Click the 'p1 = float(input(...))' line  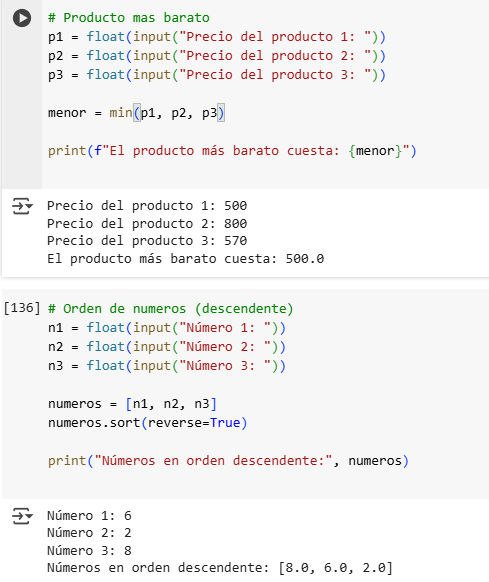click(x=217, y=37)
